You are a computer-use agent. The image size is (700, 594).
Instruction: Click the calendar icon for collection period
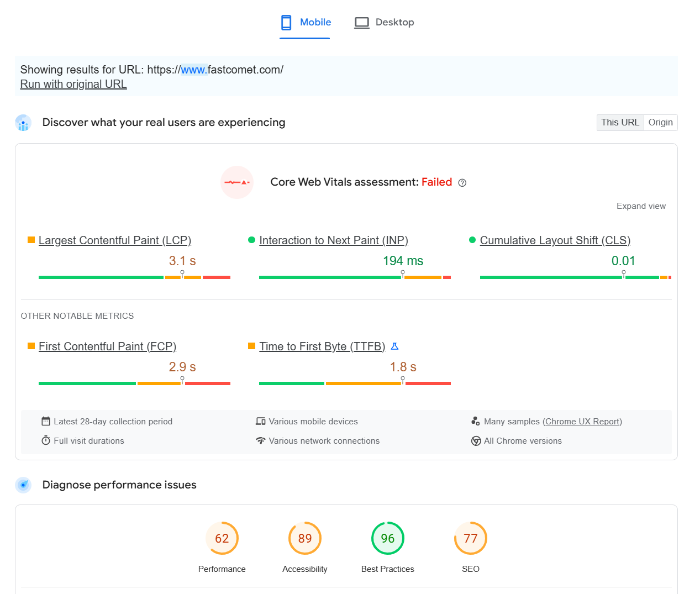pos(46,421)
